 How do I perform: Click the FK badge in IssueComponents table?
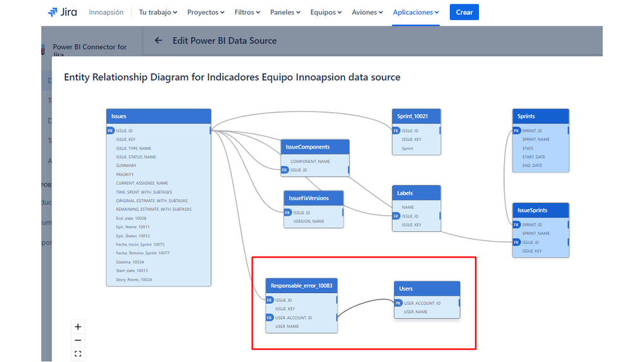pos(285,170)
